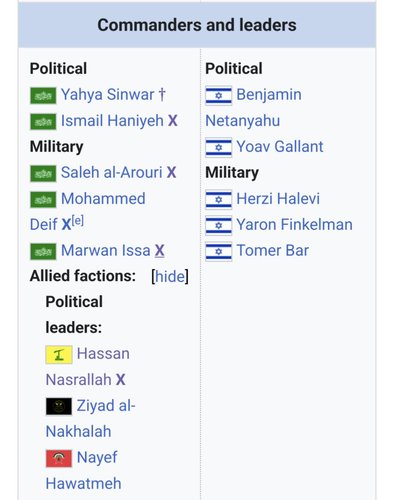The height and width of the screenshot is (500, 394).
Task: Open the Herzi Halevi link
Action: 278,199
